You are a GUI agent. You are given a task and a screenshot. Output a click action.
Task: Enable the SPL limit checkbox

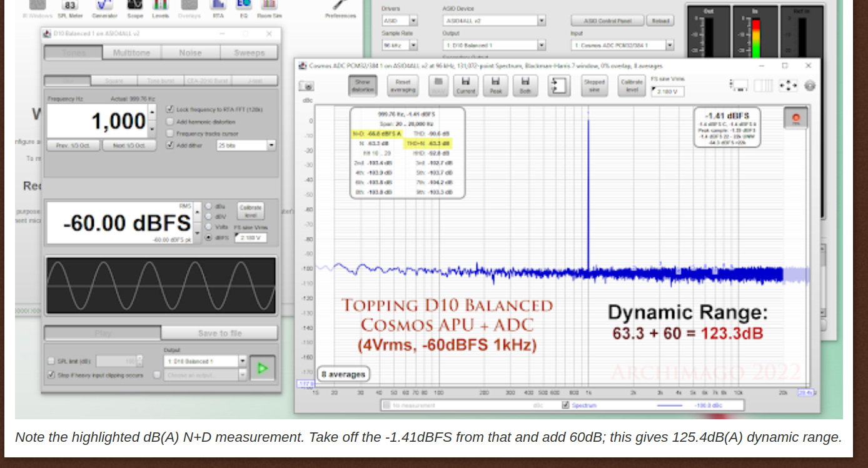[51, 361]
